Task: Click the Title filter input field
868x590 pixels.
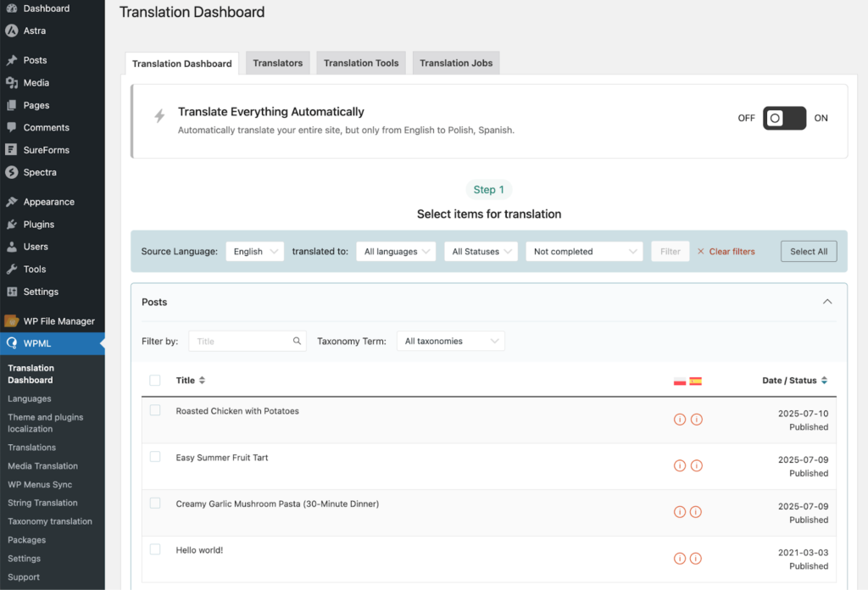Action: point(242,342)
